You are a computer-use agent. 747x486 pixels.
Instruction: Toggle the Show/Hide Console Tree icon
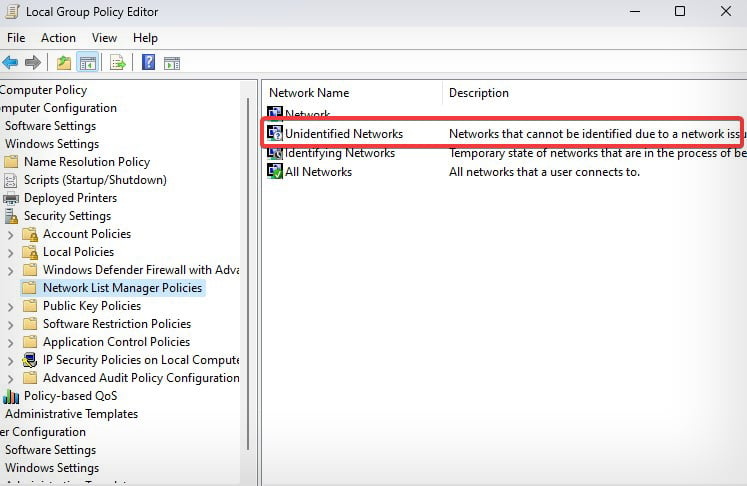pyautogui.click(x=88, y=62)
